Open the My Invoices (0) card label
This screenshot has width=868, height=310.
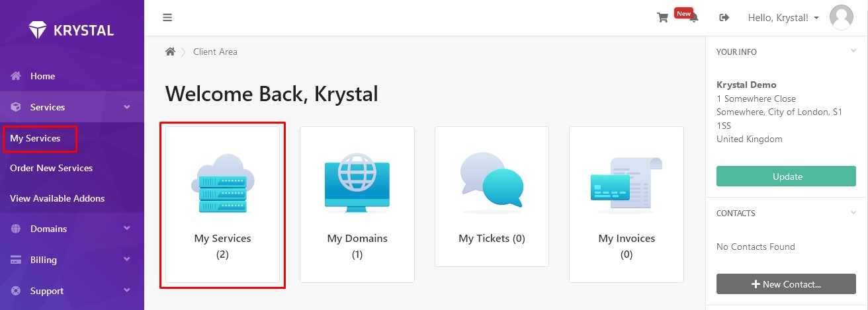(627, 246)
